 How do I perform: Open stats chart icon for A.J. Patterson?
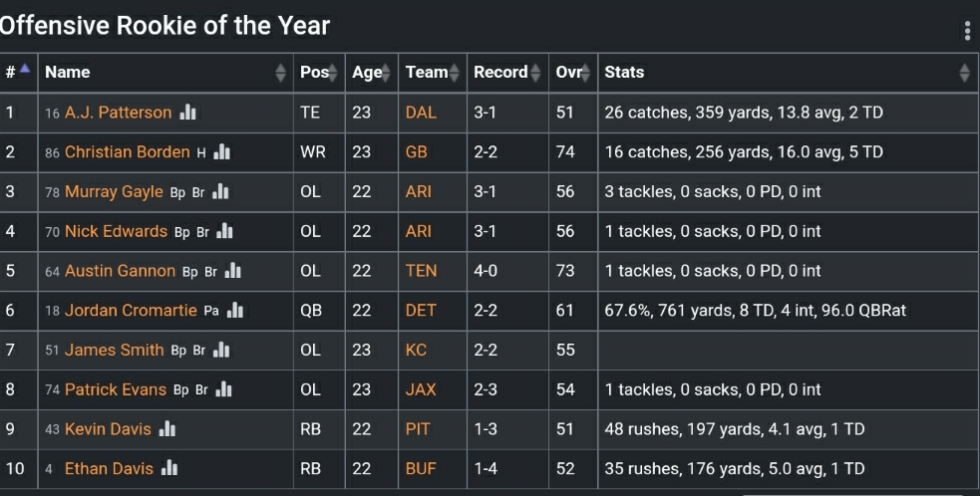point(187,113)
